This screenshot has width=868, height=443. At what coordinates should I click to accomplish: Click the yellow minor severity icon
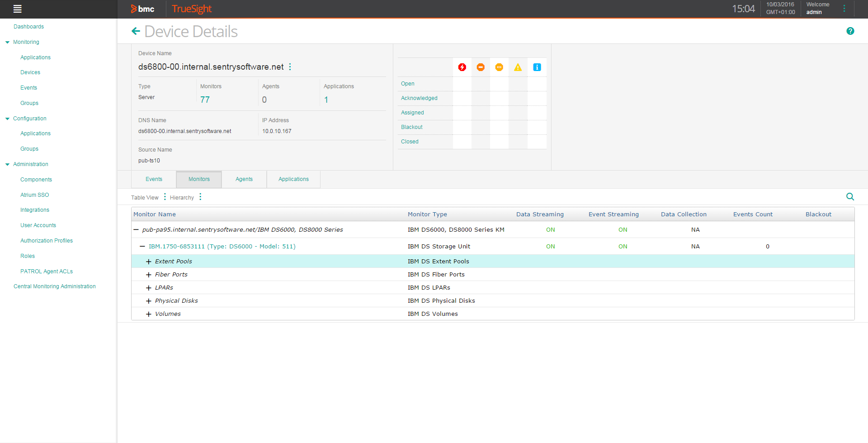(499, 67)
